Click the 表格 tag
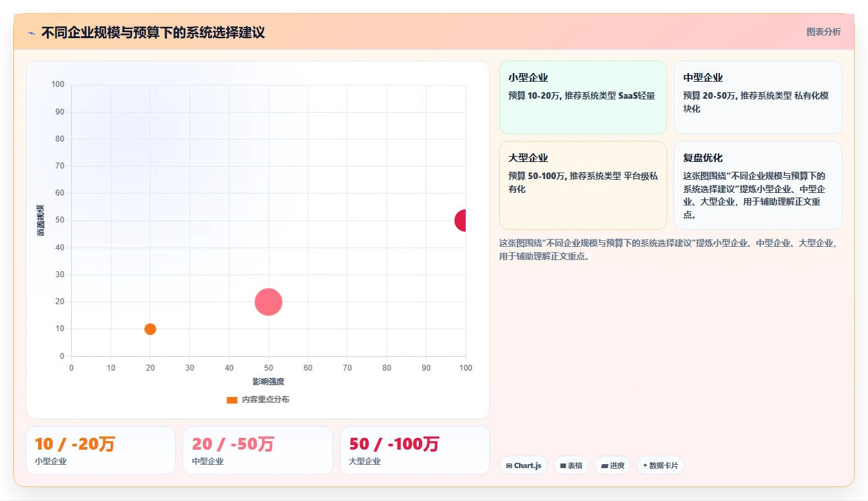 (x=571, y=465)
